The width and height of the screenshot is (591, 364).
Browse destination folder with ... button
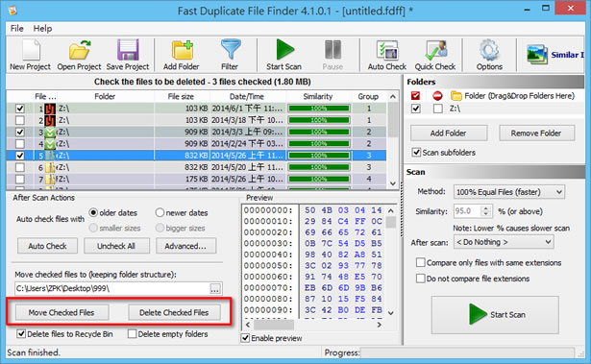215,289
